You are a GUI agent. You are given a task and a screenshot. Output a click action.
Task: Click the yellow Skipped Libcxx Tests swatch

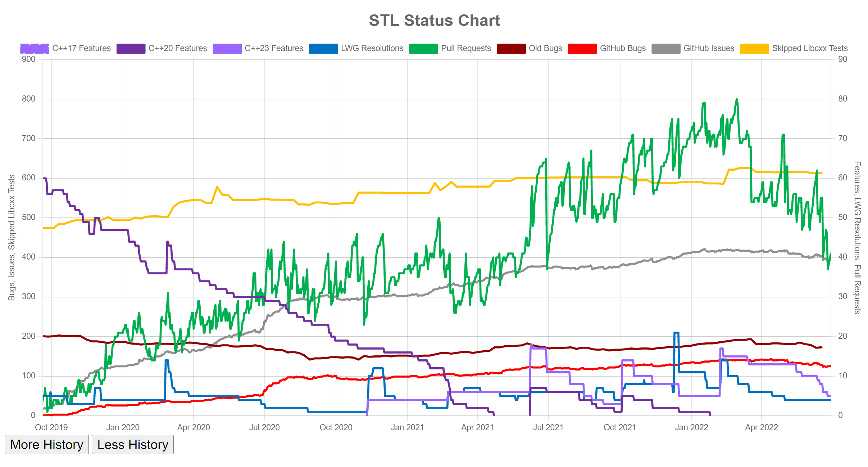754,48
